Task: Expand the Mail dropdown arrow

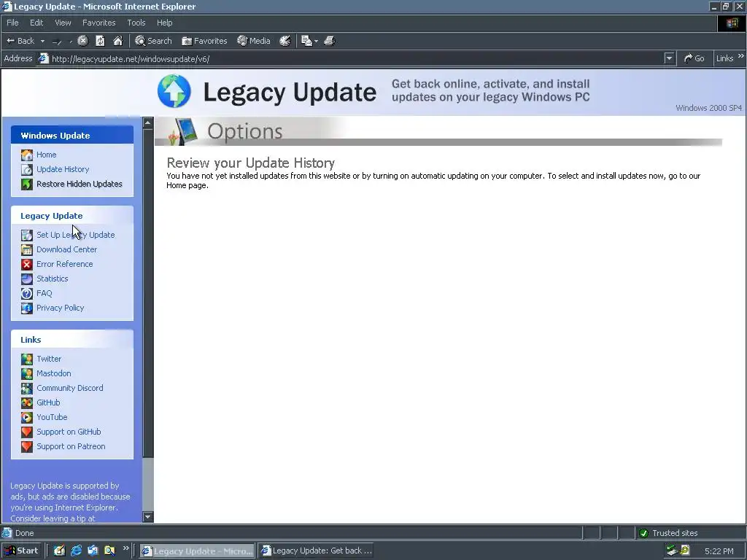Action: click(316, 42)
